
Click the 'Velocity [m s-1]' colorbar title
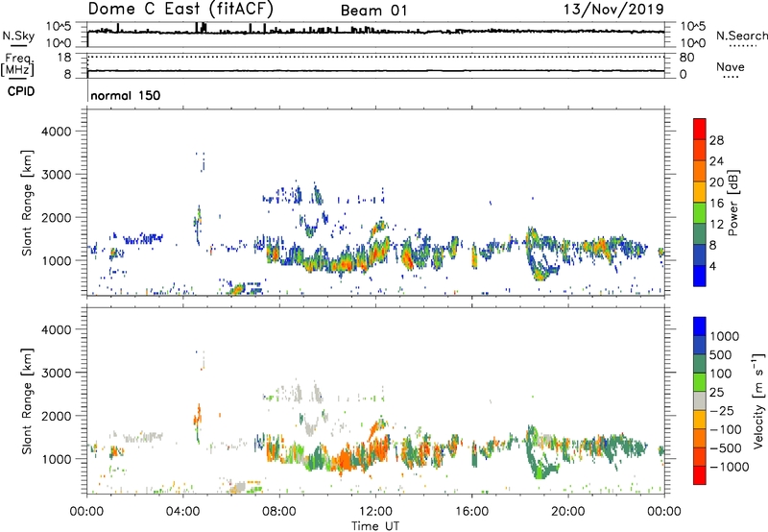(x=758, y=401)
